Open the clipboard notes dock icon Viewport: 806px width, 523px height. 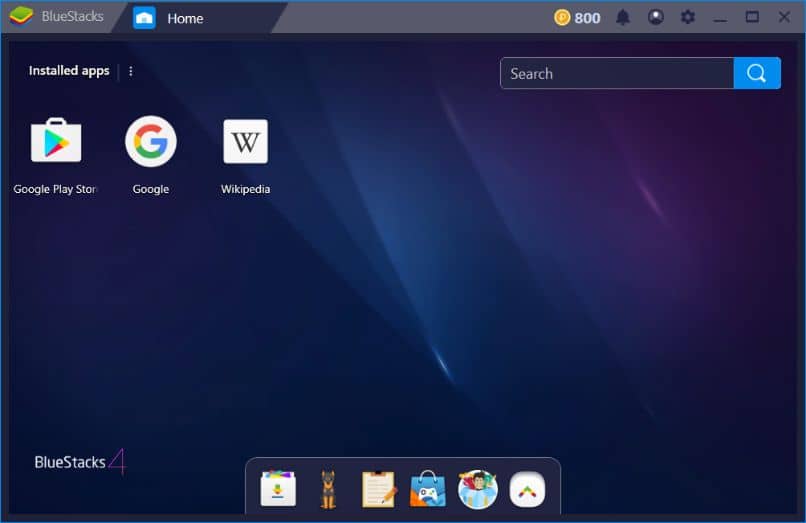coord(378,489)
